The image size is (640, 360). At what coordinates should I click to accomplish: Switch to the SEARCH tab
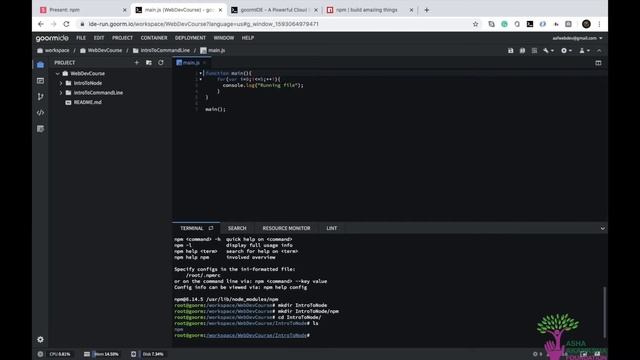237,228
